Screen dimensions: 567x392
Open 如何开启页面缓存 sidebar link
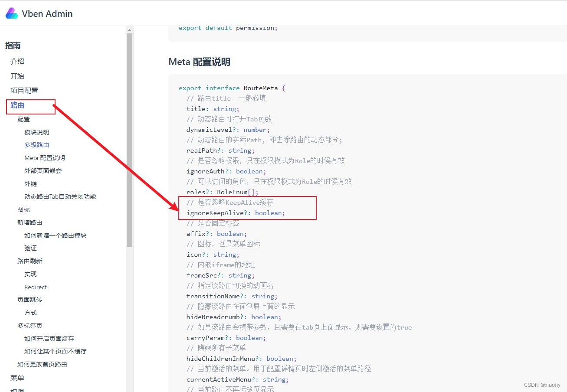click(49, 339)
